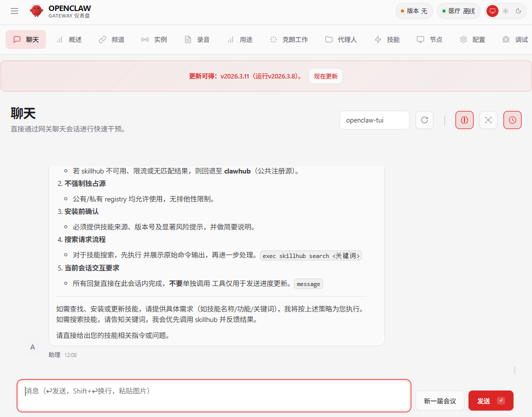Open the 配置 tab
This screenshot has height=417, width=532.
[x=472, y=39]
